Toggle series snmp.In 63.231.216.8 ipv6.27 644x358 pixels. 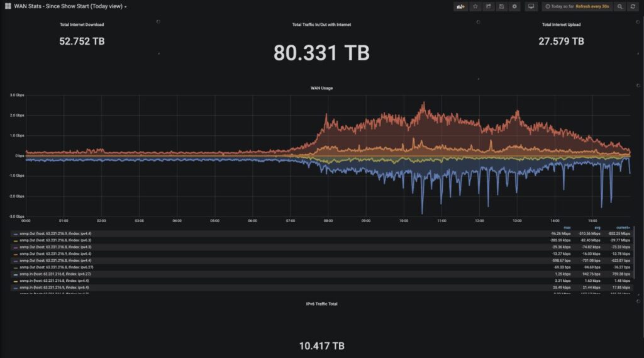55,274
